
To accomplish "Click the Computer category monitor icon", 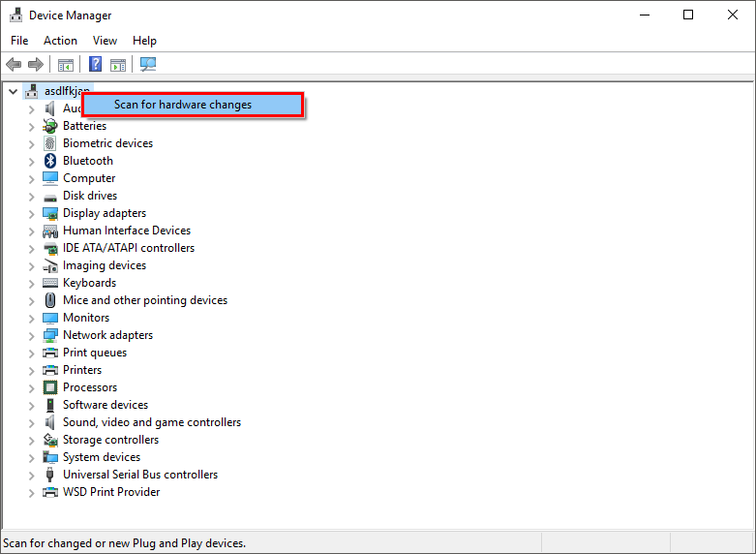I will pyautogui.click(x=50, y=178).
